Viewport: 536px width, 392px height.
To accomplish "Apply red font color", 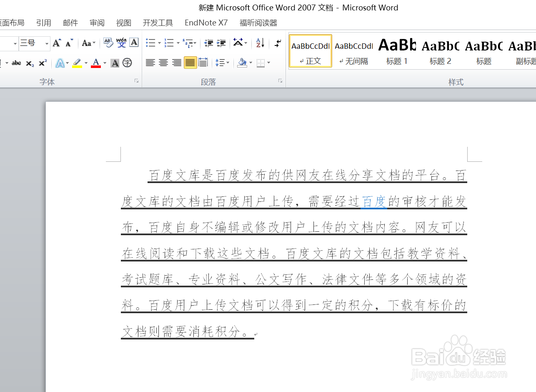I will pos(96,63).
